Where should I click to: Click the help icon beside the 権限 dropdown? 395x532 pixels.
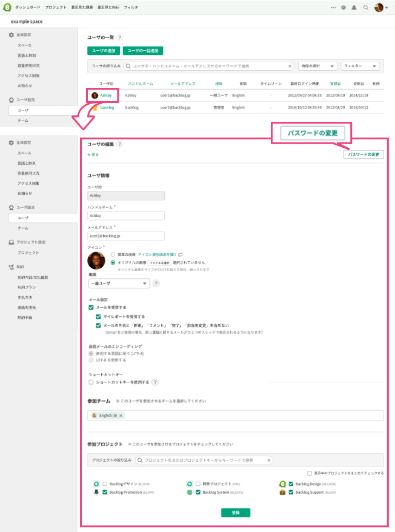(156, 283)
